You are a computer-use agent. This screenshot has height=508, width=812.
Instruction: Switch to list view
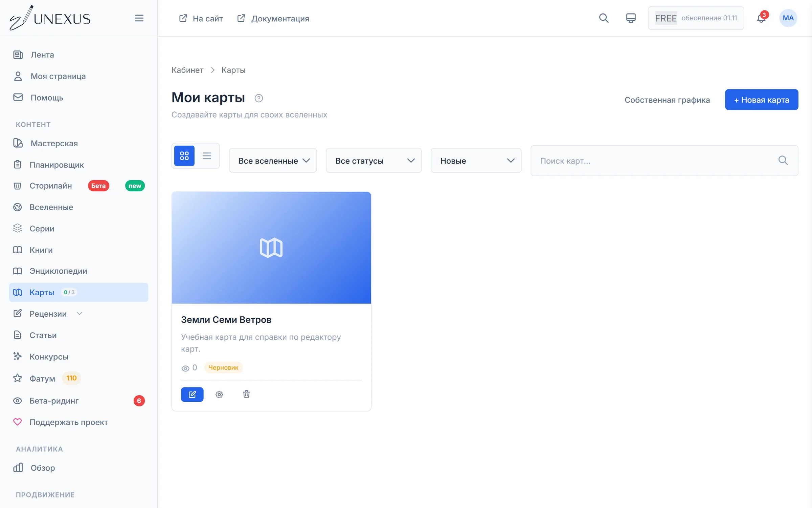207,156
